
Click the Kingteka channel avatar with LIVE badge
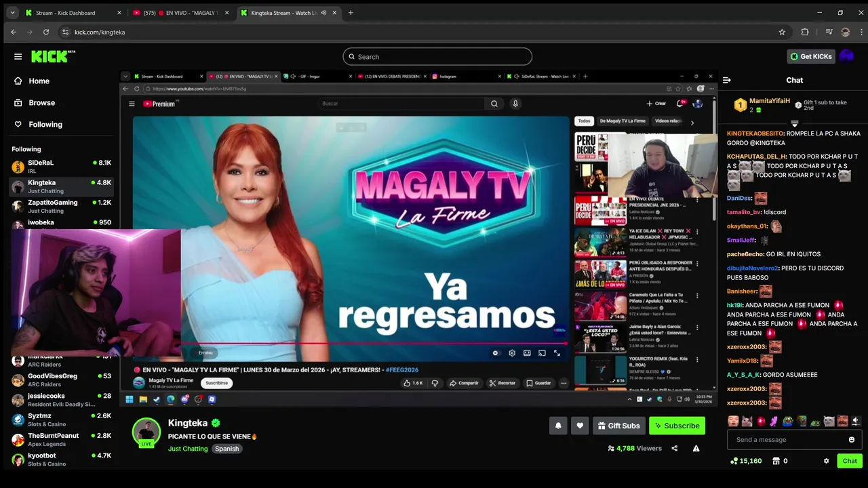click(x=146, y=433)
